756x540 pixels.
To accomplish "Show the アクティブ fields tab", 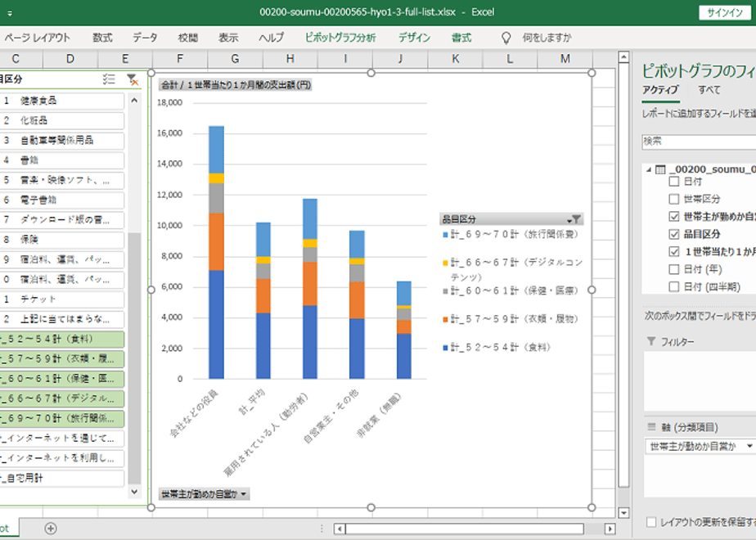I will coord(660,90).
